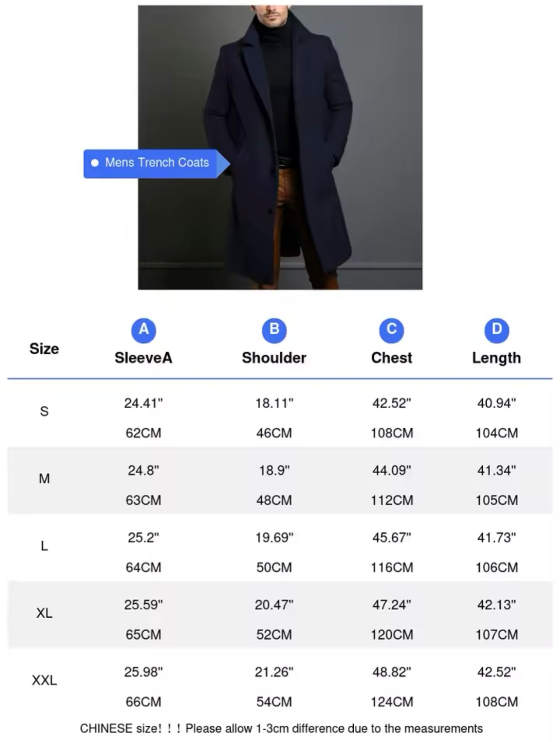
Task: Click the CHINESE size measurement note
Action: point(281,728)
